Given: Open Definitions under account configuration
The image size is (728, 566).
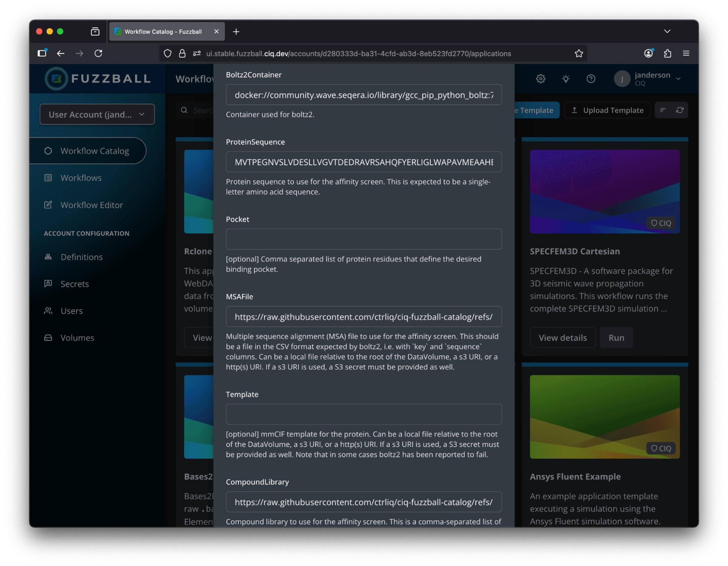Looking at the screenshot, I should click(82, 257).
